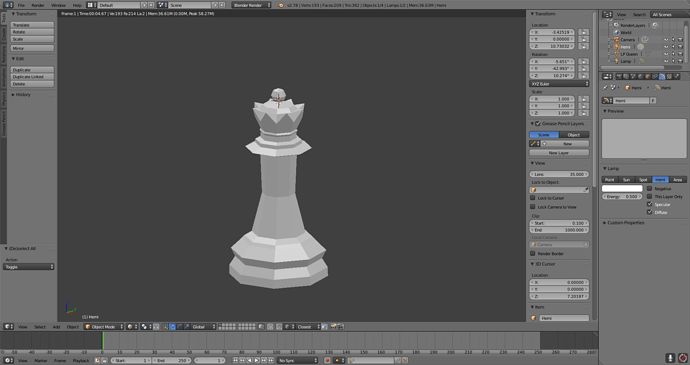
Task: Select the rotate manipulator icon
Action: (179, 327)
